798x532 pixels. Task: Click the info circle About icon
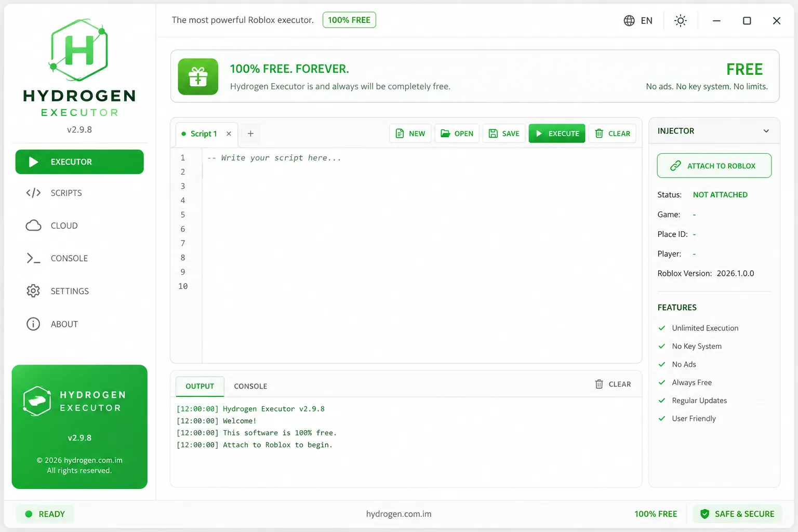point(33,324)
